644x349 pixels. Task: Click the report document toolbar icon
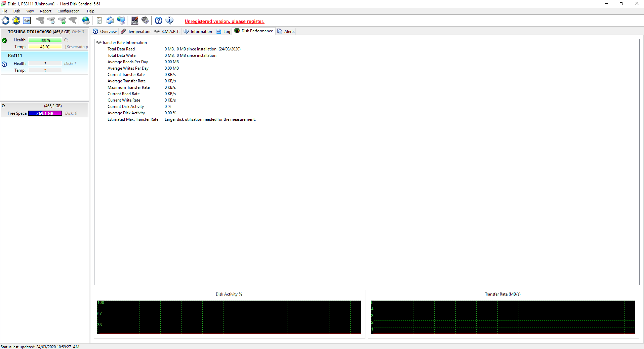99,21
